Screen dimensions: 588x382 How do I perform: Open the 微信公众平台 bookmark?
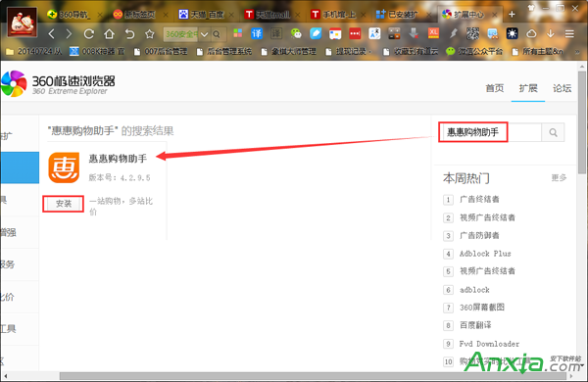point(474,51)
